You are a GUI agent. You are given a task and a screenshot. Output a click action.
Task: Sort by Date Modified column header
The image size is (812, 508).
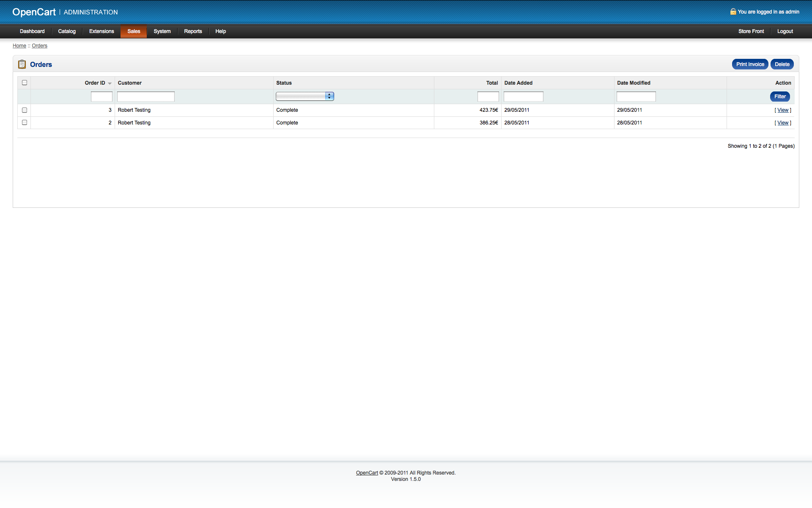point(634,83)
